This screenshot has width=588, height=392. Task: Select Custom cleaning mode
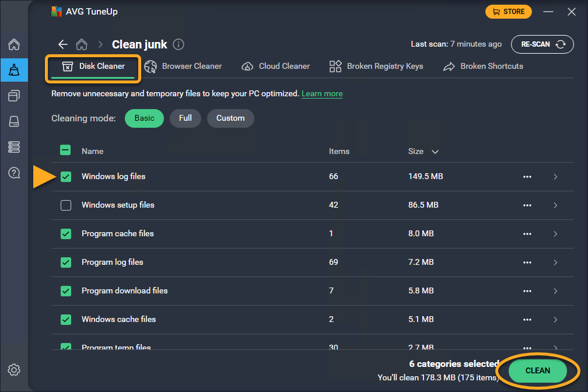[230, 118]
